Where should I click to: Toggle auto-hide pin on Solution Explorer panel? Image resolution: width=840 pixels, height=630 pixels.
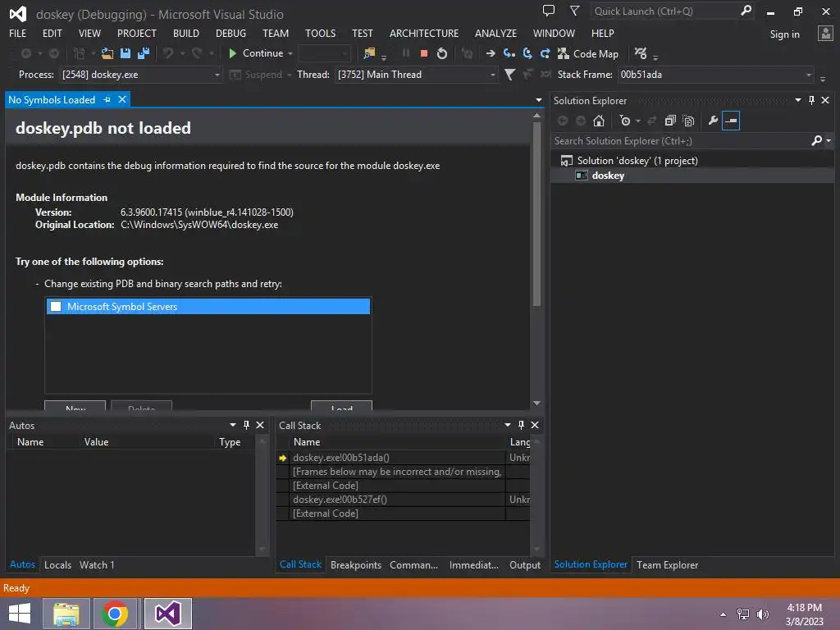811,100
